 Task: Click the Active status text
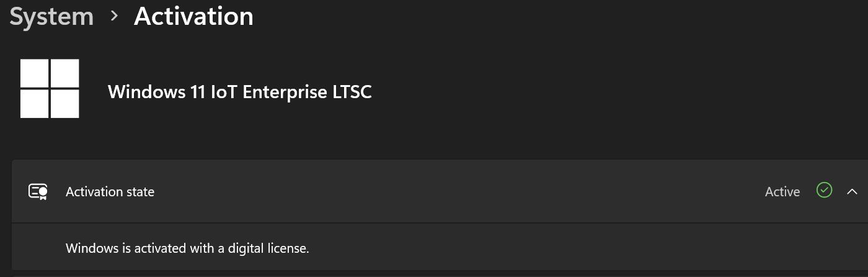point(782,192)
